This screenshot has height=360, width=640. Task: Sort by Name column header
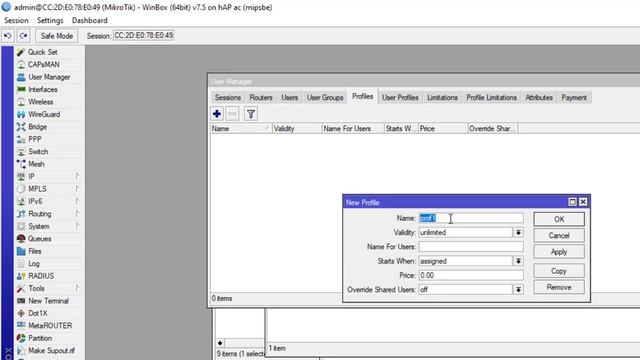241,129
